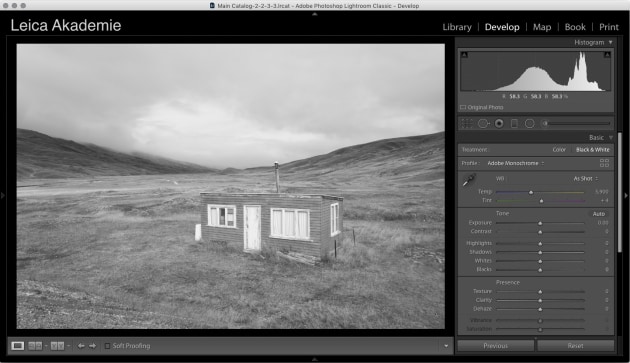This screenshot has width=630, height=363.
Task: Click the Vibrance slider
Action: (540, 321)
